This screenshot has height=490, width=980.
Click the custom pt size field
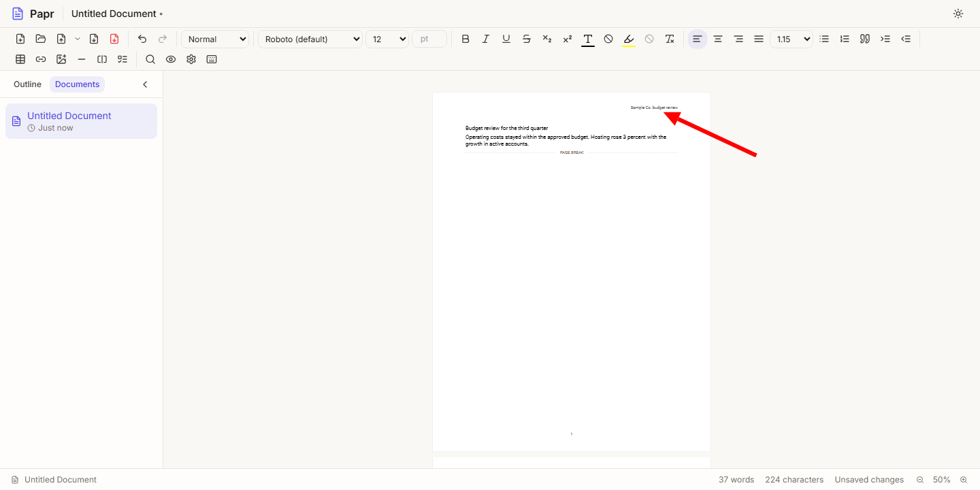[429, 39]
